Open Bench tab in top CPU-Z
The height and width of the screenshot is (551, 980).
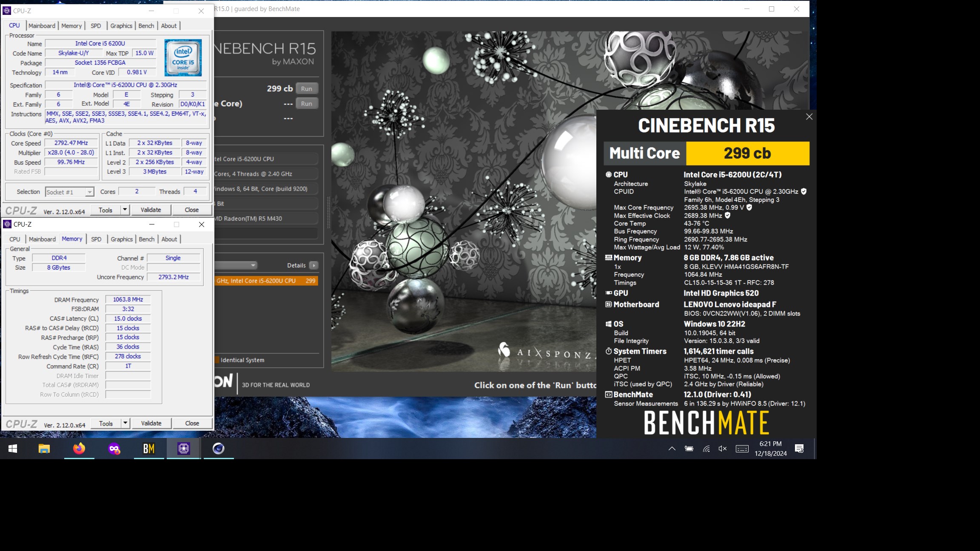point(146,26)
